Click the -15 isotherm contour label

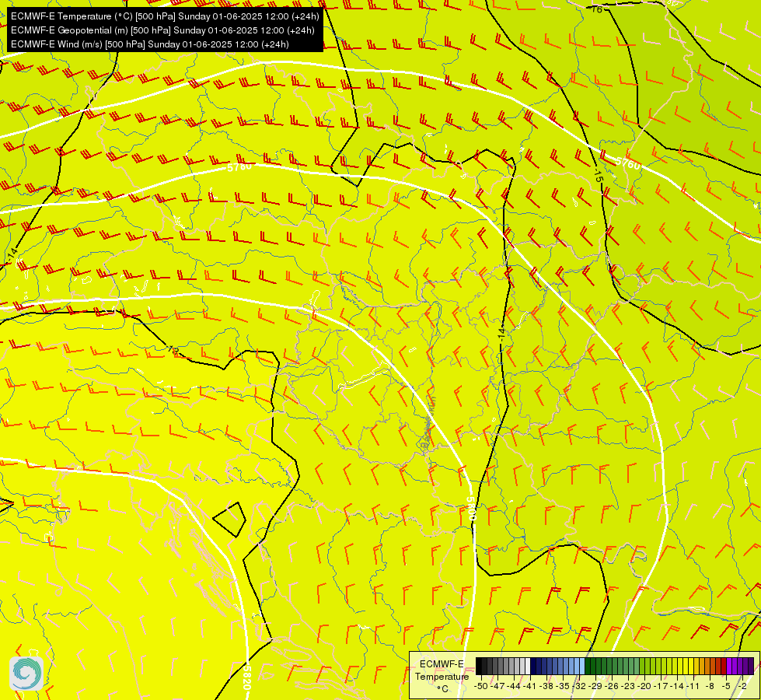click(599, 177)
